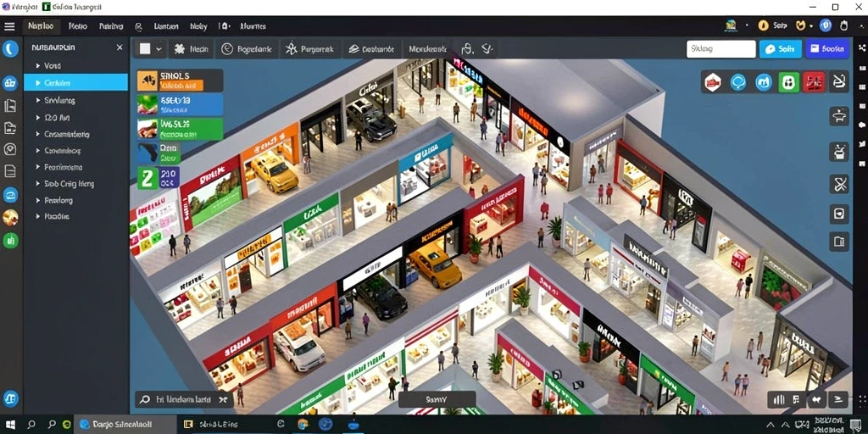The height and width of the screenshot is (434, 868).
Task: Expand the arrow beside "Sob Crig Hong" tree row
Action: [x=37, y=184]
